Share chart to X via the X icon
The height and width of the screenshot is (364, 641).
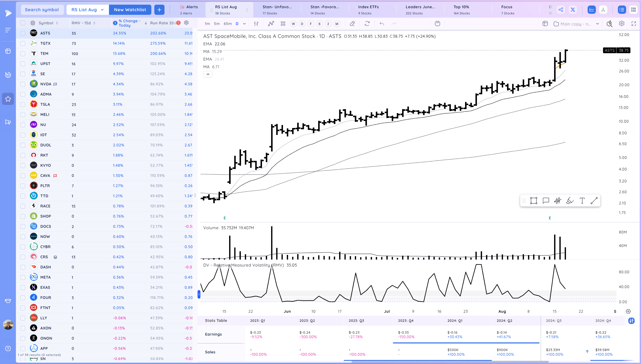[x=573, y=9]
